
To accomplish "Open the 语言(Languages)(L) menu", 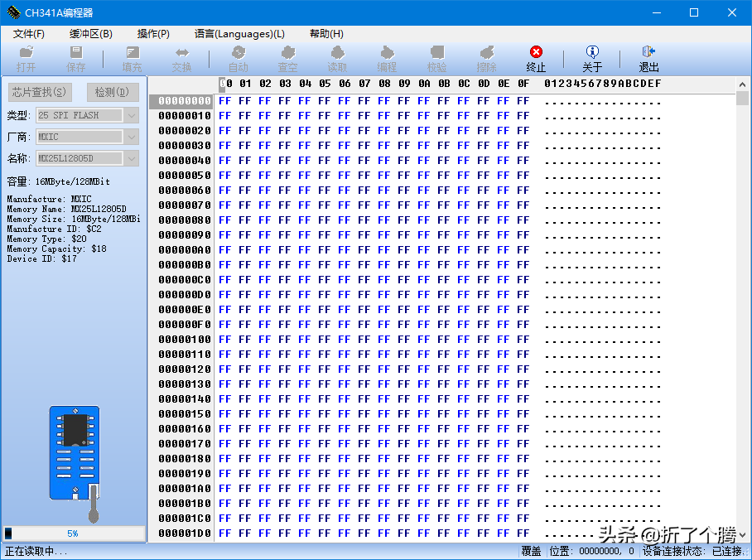I will pyautogui.click(x=239, y=34).
